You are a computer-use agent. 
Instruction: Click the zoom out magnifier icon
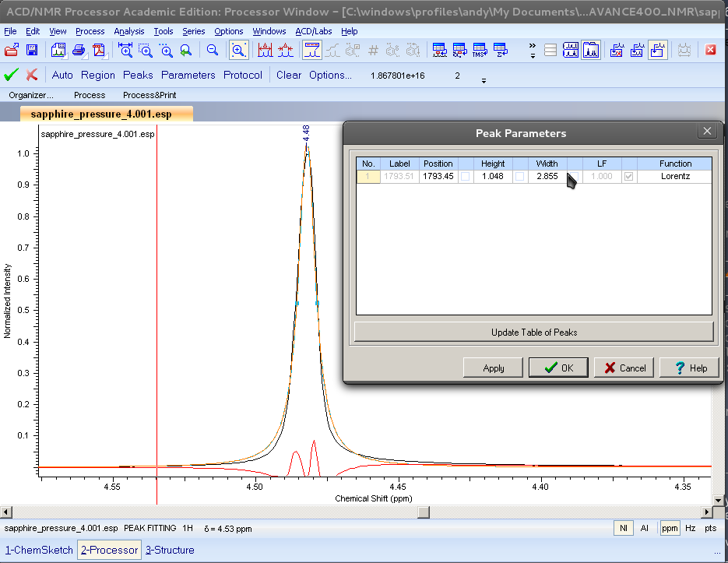click(213, 50)
